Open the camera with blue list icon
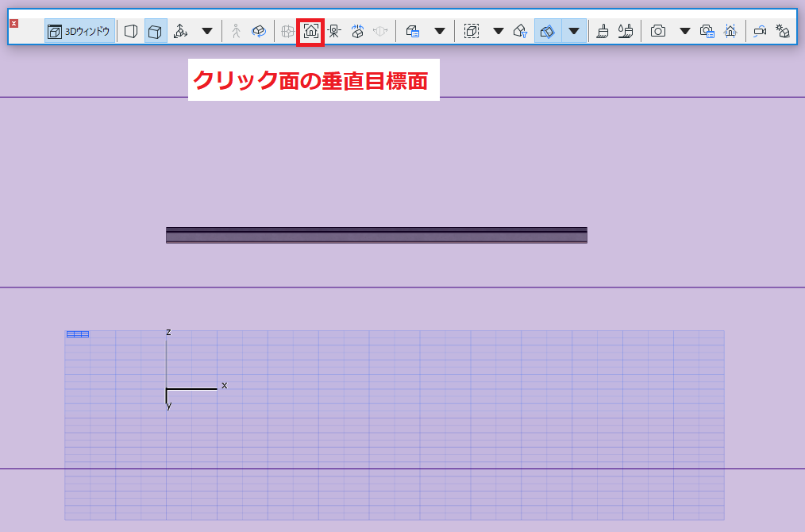The image size is (805, 532). pyautogui.click(x=707, y=31)
